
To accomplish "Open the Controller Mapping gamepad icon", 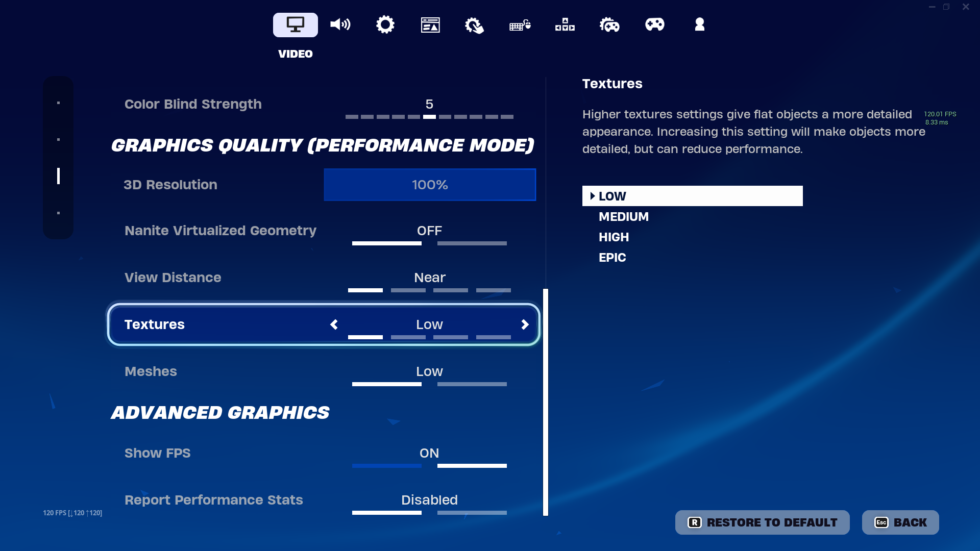I will point(654,24).
